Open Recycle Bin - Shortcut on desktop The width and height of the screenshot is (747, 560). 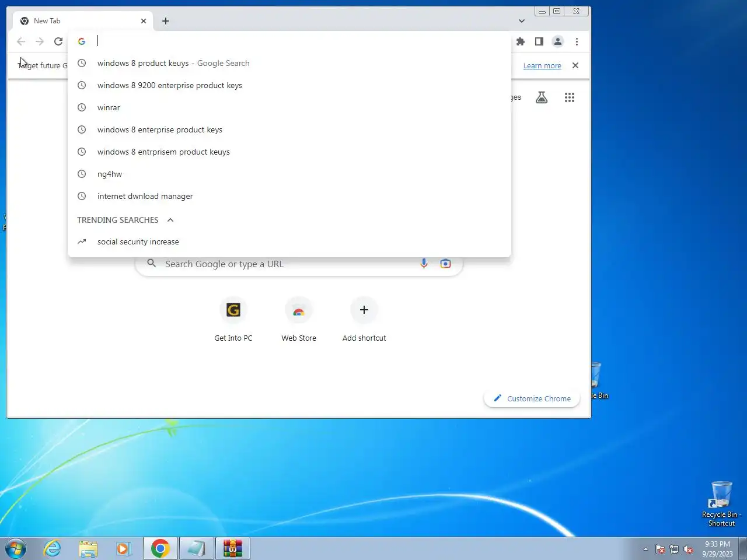(721, 504)
